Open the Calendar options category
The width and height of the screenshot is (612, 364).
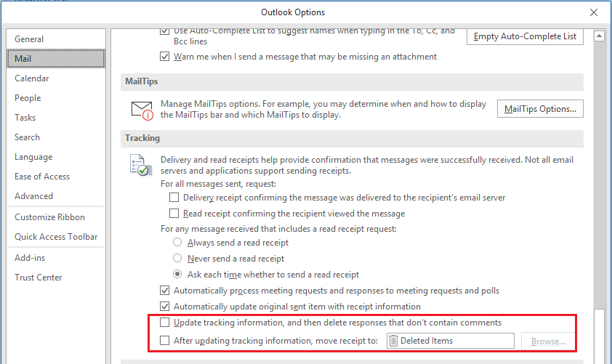tap(56, 78)
